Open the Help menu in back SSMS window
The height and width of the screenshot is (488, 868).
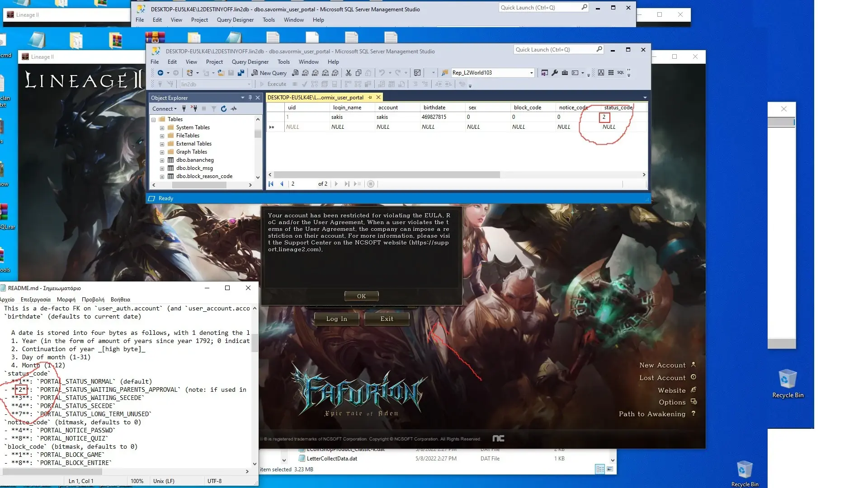click(x=318, y=20)
